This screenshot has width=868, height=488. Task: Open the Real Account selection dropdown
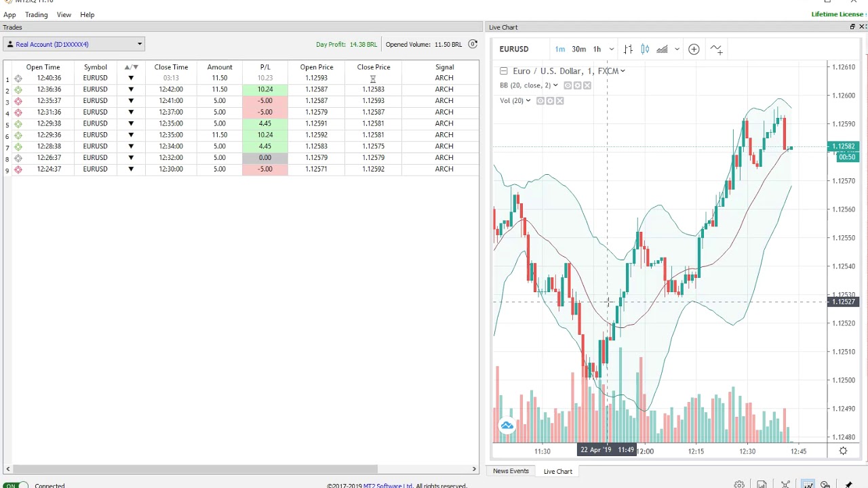(74, 44)
